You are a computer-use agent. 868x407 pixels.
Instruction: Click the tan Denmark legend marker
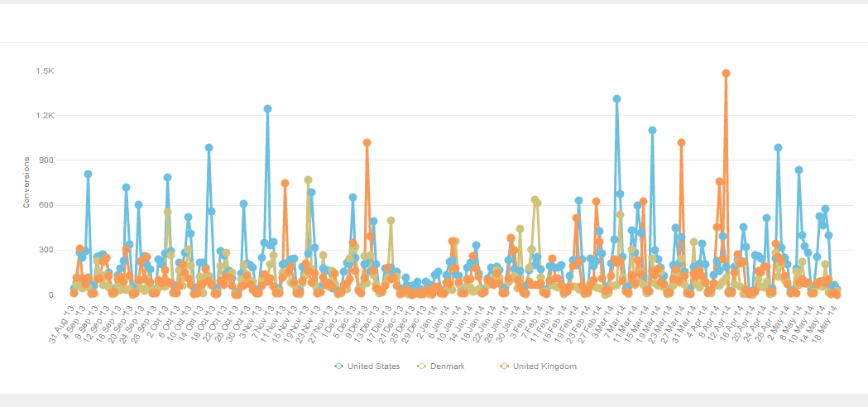click(x=422, y=366)
